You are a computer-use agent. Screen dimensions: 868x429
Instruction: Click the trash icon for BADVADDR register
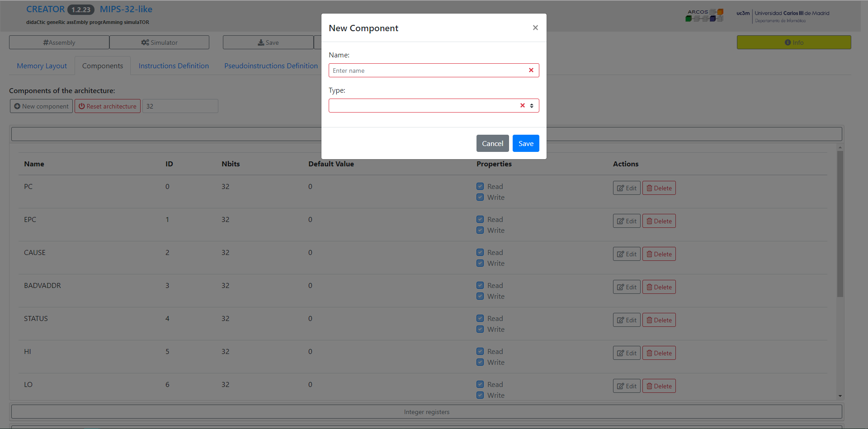click(x=649, y=287)
